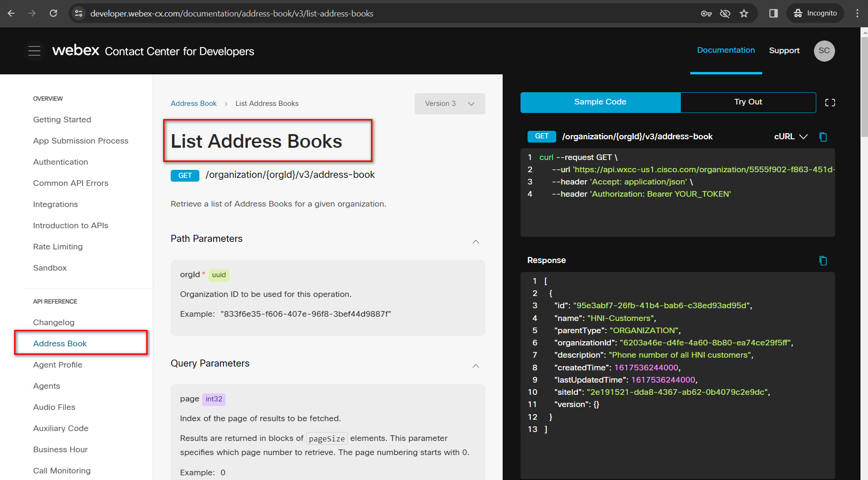This screenshot has width=868, height=480.
Task: Open Common API Errors page
Action: [71, 183]
